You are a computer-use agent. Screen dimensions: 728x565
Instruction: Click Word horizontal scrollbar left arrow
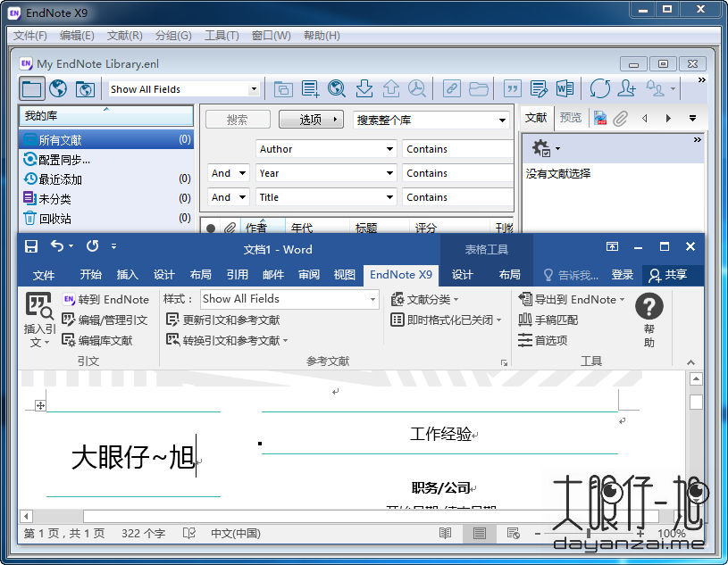26,516
